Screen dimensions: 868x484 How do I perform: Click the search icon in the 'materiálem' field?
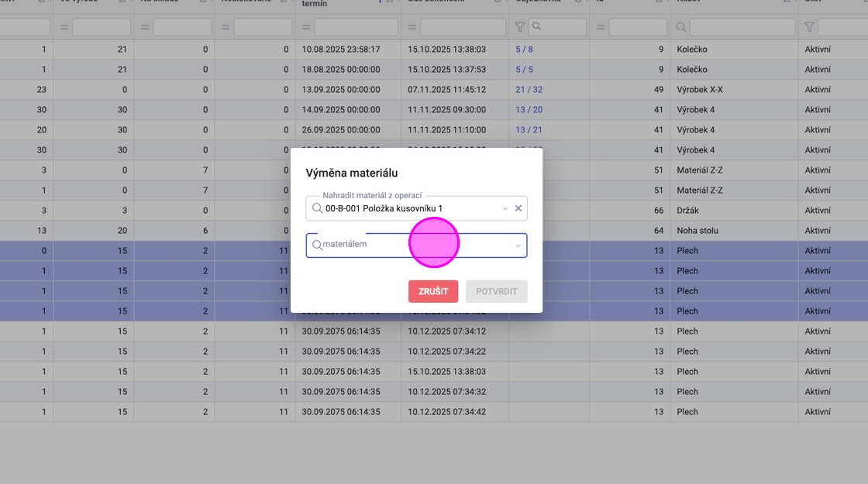click(x=317, y=245)
